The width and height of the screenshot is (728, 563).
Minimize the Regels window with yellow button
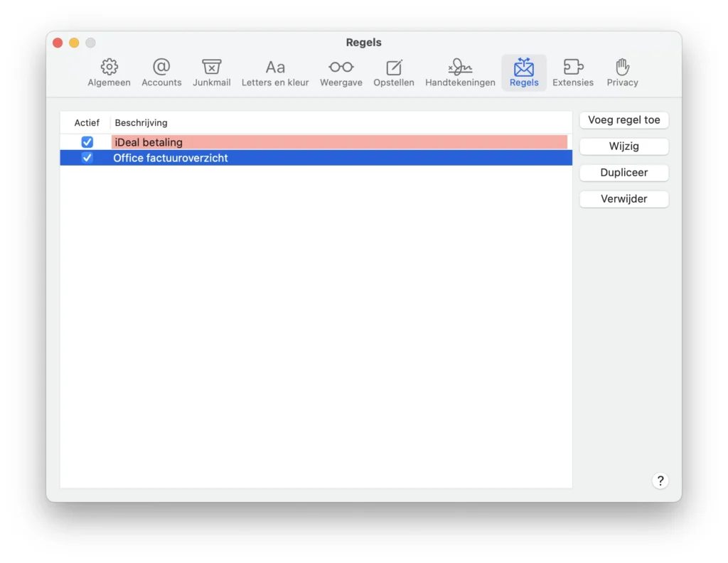pyautogui.click(x=74, y=43)
